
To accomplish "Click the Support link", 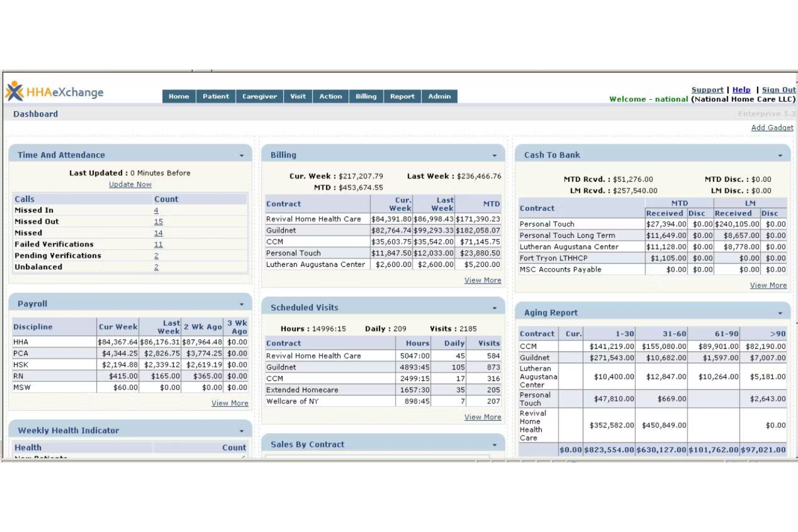I will tap(707, 90).
